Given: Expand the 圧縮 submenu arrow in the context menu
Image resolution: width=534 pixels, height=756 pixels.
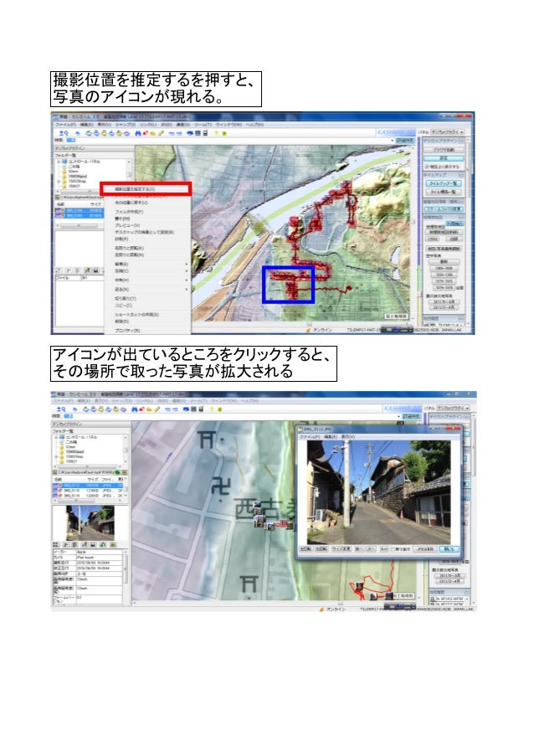Looking at the screenshot, I should click(187, 271).
